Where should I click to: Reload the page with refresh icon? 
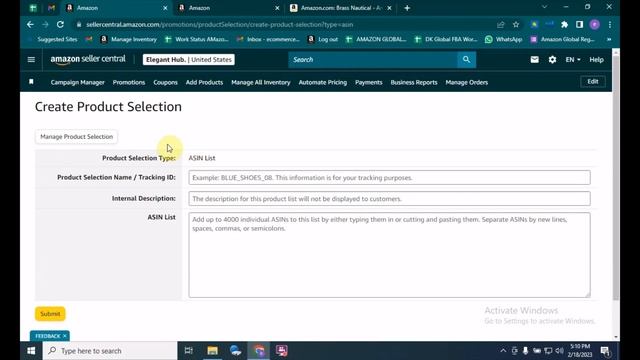coord(60,24)
